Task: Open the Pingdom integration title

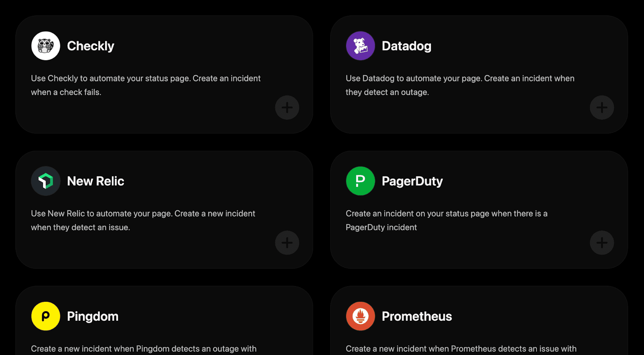Action: (x=93, y=316)
